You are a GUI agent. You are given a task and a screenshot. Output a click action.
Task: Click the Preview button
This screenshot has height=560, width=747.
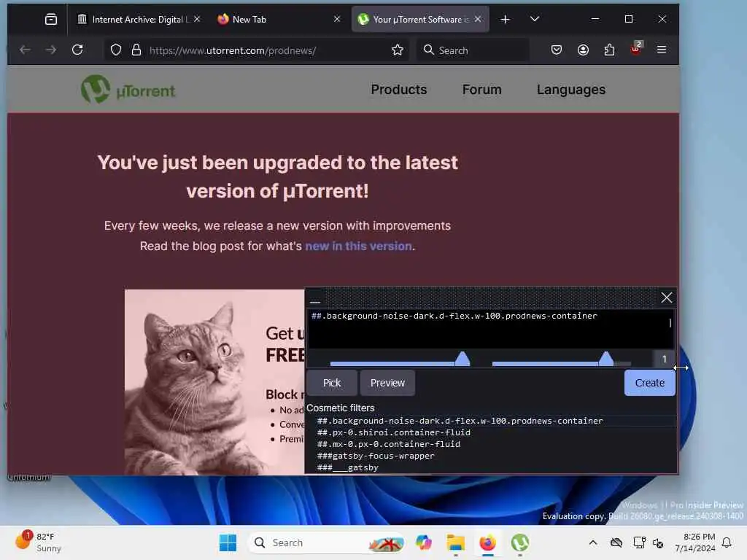387,383
